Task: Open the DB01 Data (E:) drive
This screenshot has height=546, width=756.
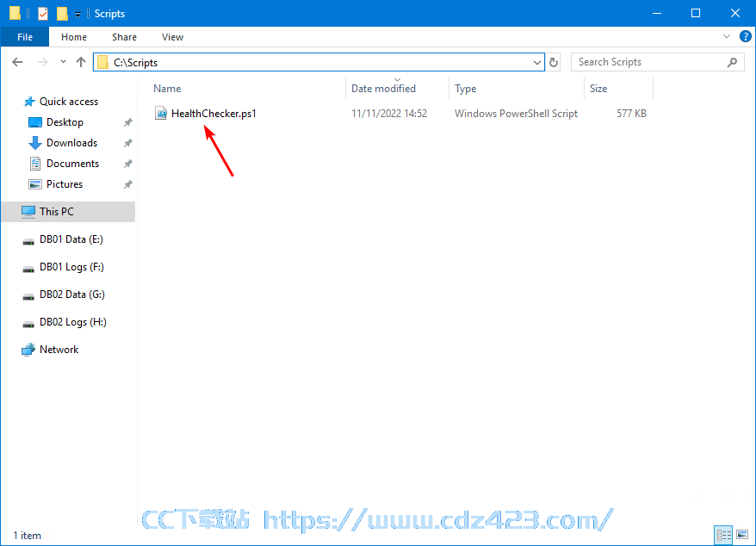Action: (71, 239)
